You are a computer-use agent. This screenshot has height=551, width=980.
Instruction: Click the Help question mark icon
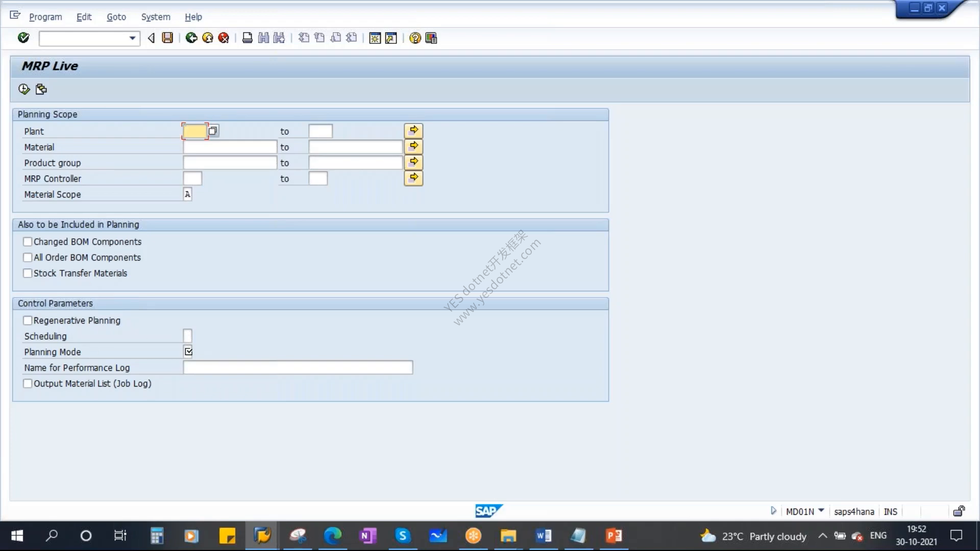[x=415, y=38]
